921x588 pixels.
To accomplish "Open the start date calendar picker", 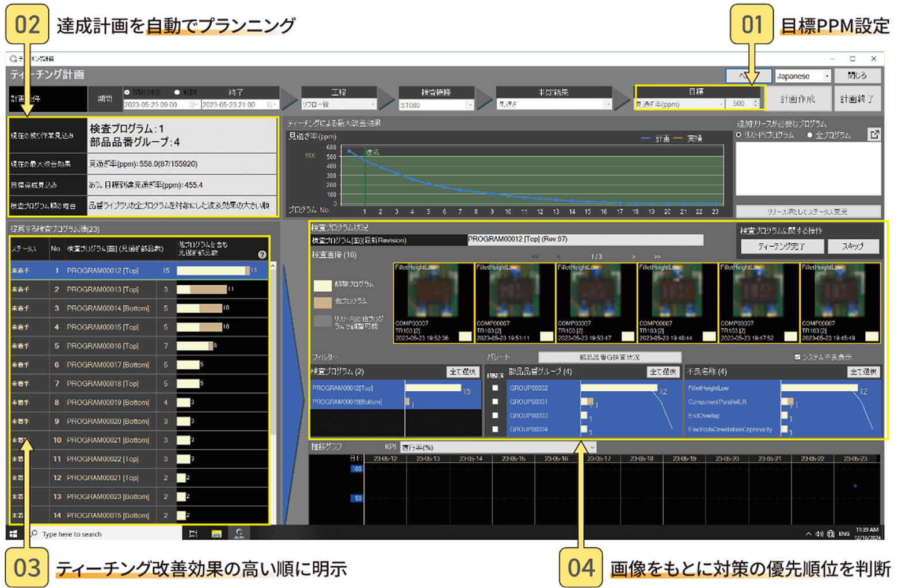I will coord(193,105).
